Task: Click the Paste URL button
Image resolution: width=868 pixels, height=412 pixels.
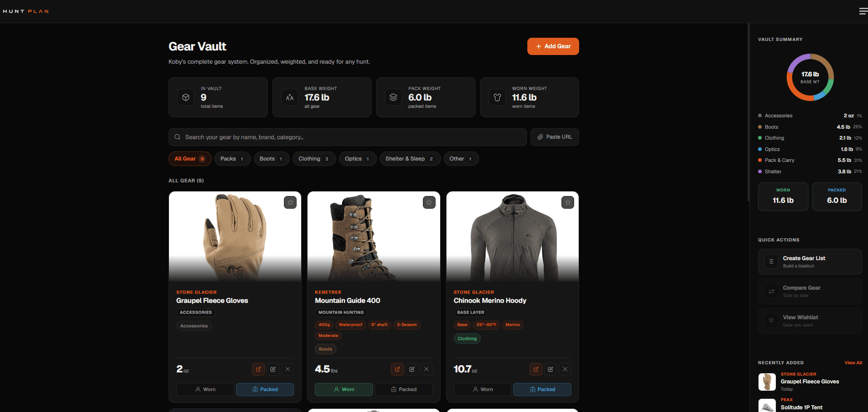Action: (555, 137)
